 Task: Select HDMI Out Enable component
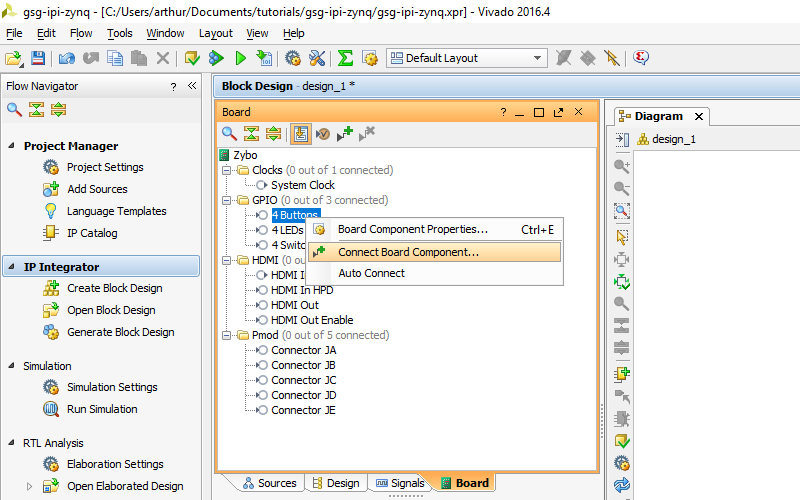pyautogui.click(x=312, y=320)
